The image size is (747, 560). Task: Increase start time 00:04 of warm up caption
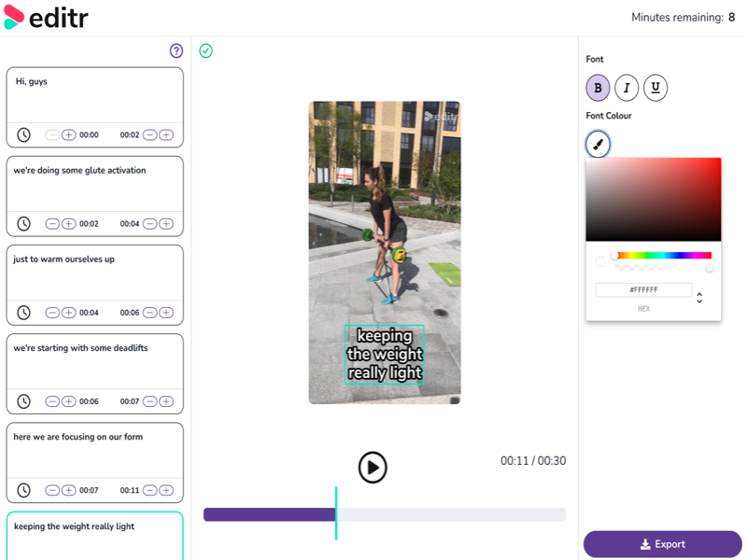pos(68,313)
